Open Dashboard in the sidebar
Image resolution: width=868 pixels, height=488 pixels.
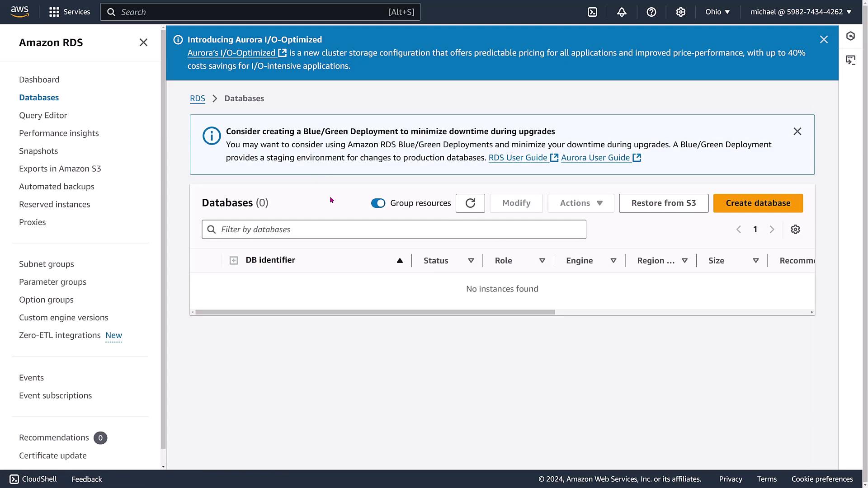click(x=39, y=80)
